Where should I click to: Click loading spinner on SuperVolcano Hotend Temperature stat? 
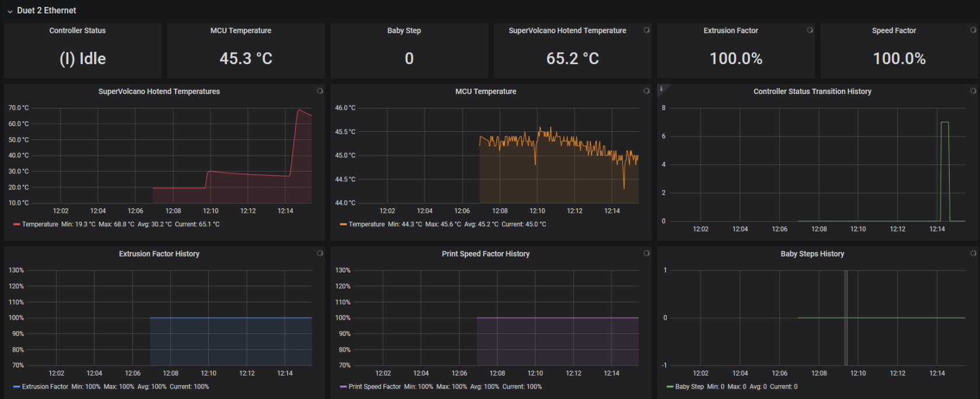pyautogui.click(x=646, y=30)
